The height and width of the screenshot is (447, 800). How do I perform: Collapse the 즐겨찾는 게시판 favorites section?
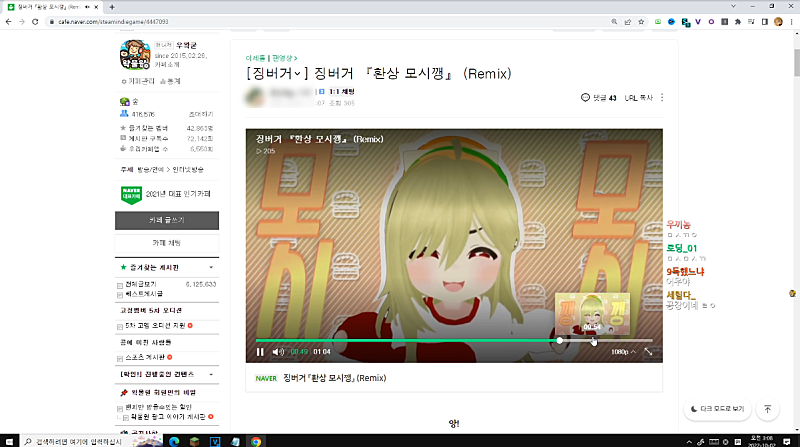tap(211, 267)
